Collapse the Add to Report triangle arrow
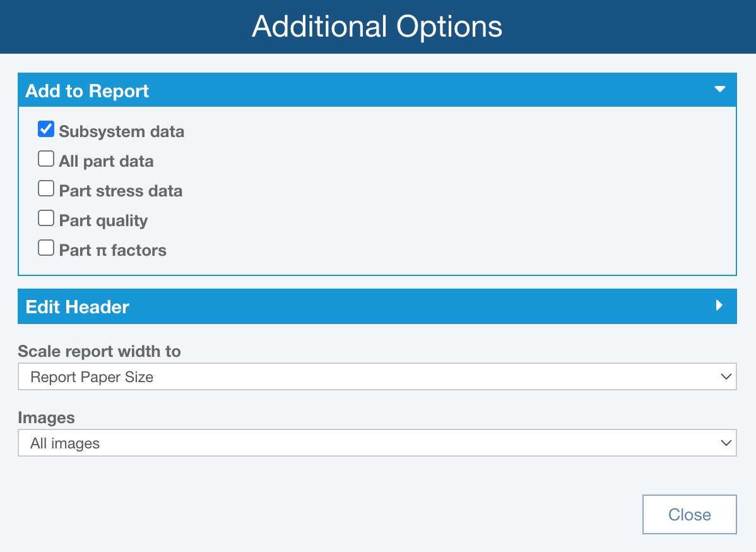 click(x=719, y=90)
